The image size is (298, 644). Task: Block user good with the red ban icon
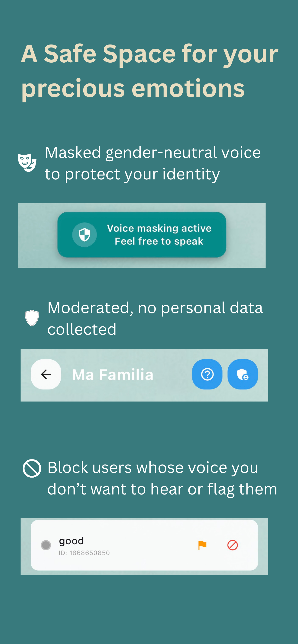233,545
